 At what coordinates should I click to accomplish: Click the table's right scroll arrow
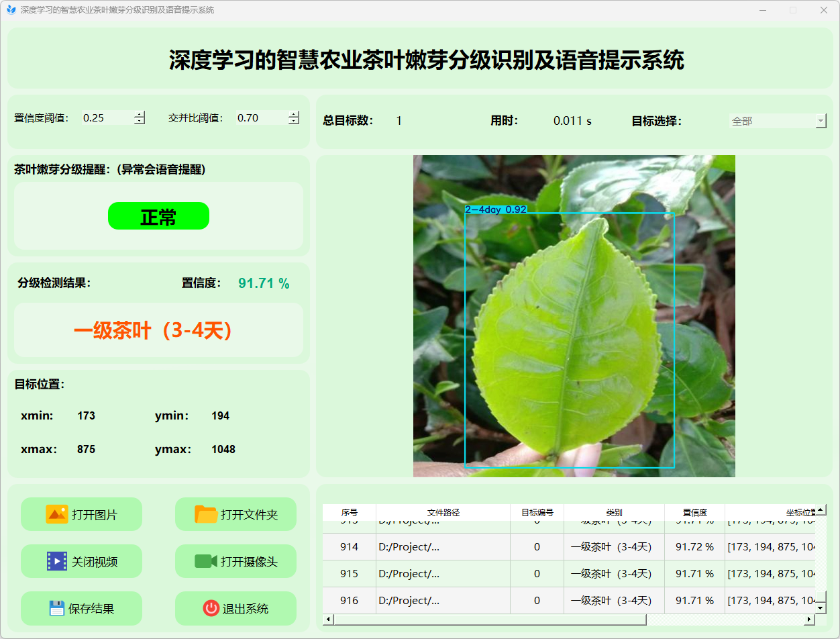pyautogui.click(x=809, y=620)
